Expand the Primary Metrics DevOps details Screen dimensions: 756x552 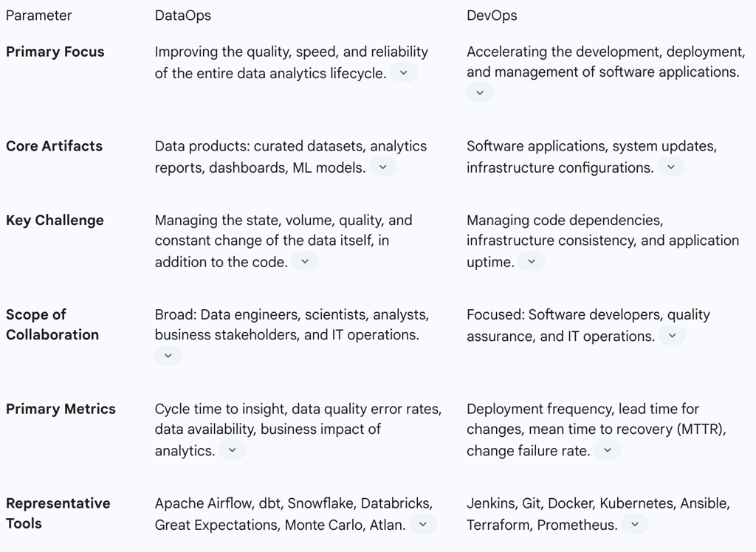click(x=607, y=449)
